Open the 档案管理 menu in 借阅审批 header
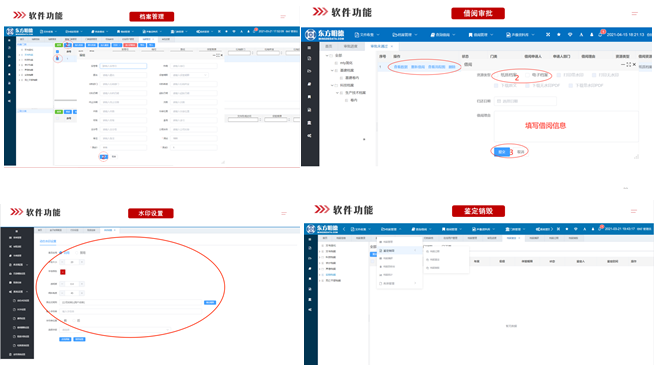This screenshot has width=654, height=366. point(404,35)
